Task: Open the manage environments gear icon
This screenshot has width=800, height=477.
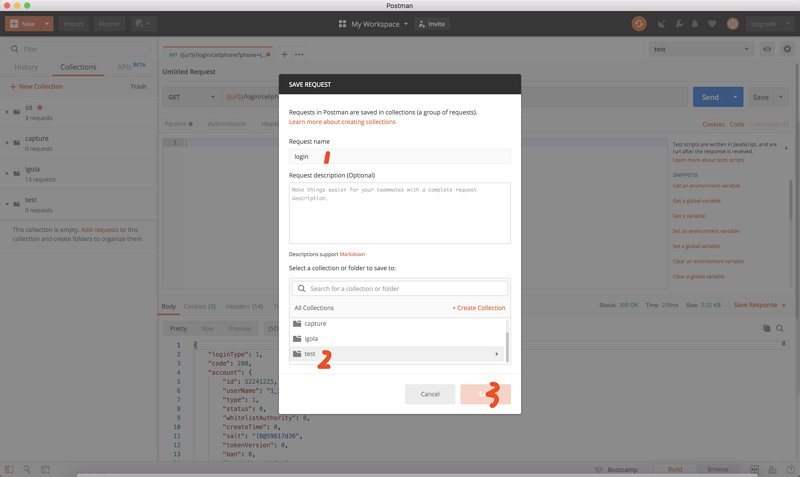Action: (787, 49)
